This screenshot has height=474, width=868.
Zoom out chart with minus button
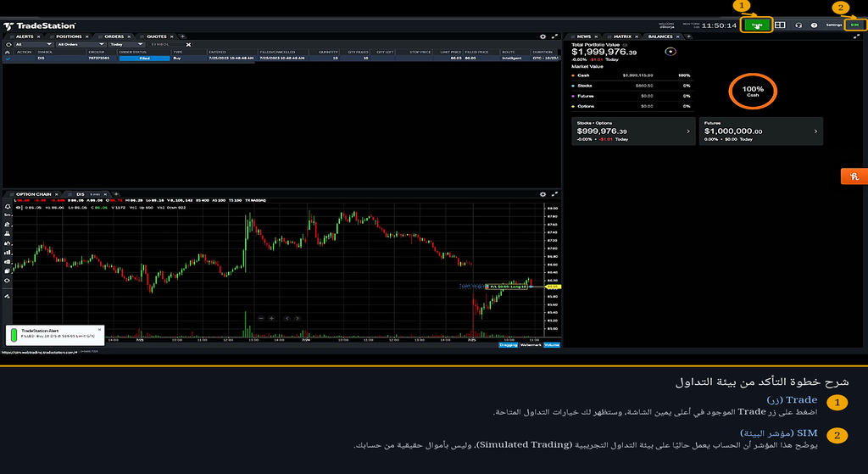pyautogui.click(x=261, y=318)
